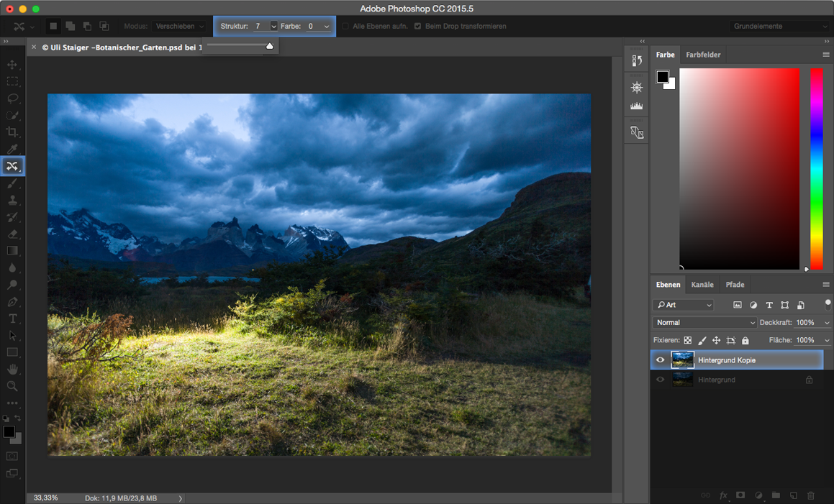
Task: Select the Ebenen tab
Action: tap(668, 285)
